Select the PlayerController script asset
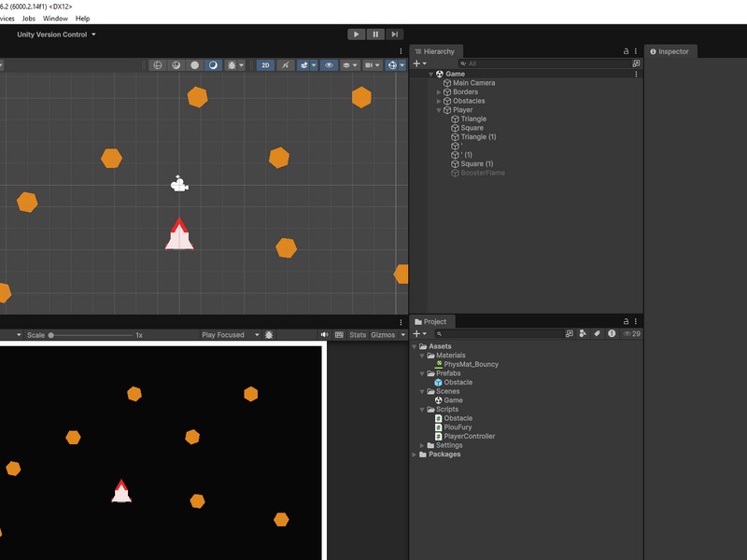The image size is (747, 560). [469, 436]
